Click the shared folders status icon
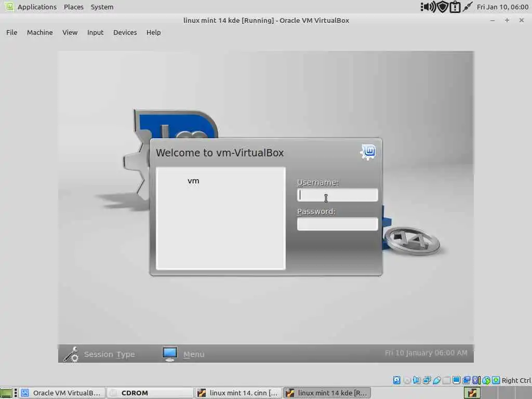532x399 pixels. pyautogui.click(x=446, y=380)
